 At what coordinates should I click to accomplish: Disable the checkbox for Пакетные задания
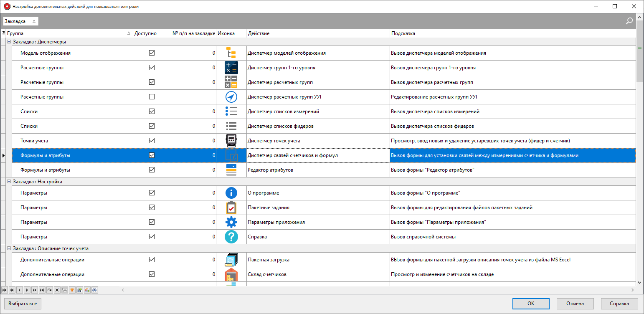(152, 207)
